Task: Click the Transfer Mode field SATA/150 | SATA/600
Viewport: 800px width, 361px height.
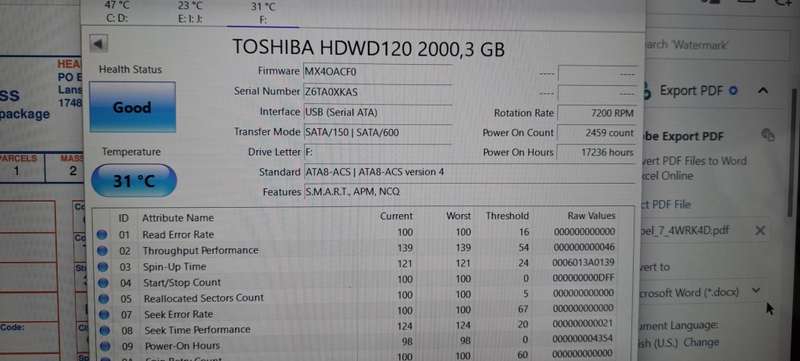Action: 378,132
